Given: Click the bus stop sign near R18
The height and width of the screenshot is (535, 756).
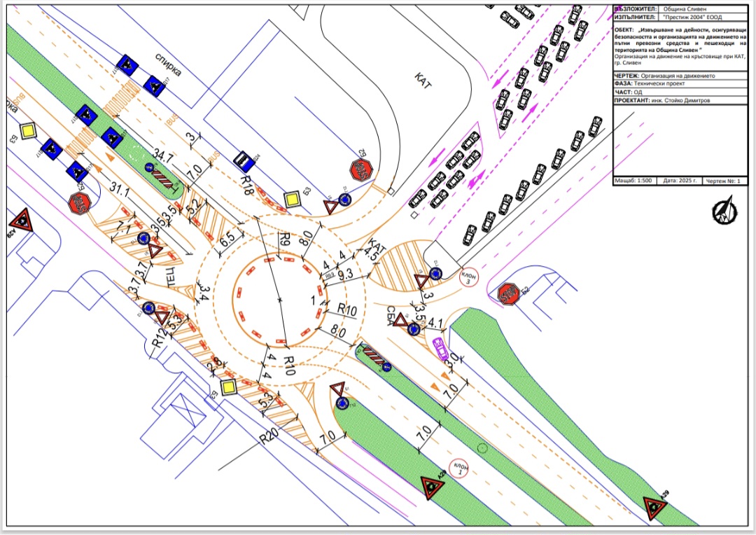Looking at the screenshot, I should coord(244,161).
